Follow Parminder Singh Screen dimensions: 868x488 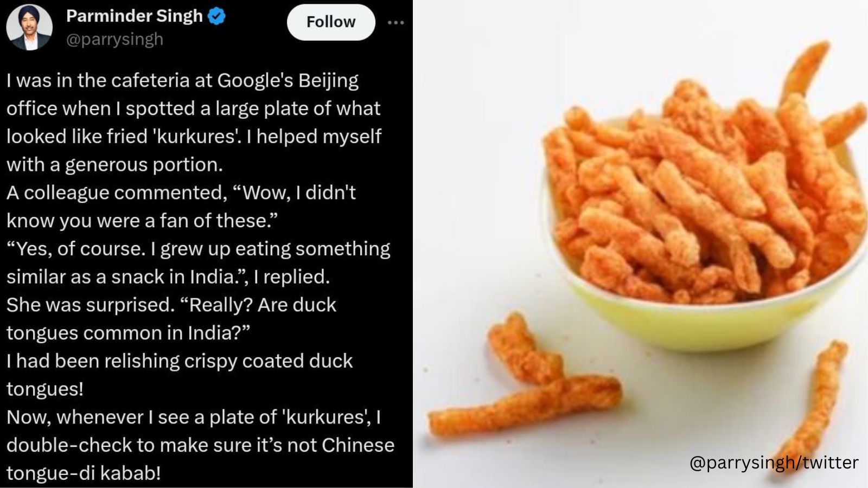(331, 22)
